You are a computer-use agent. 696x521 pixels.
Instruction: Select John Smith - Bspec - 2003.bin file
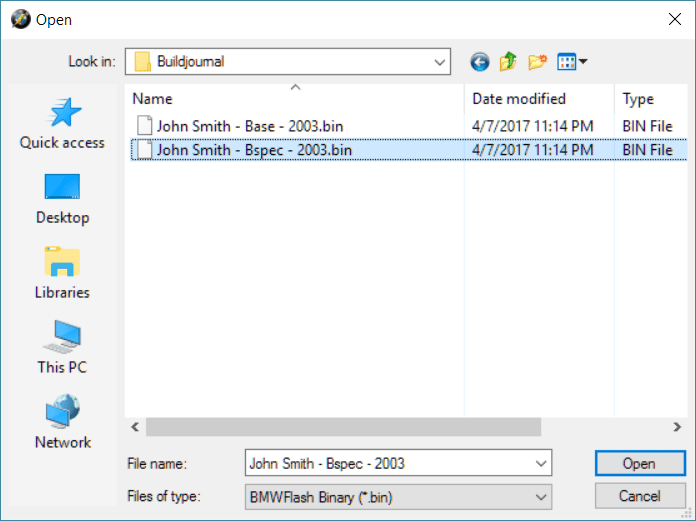click(x=254, y=150)
